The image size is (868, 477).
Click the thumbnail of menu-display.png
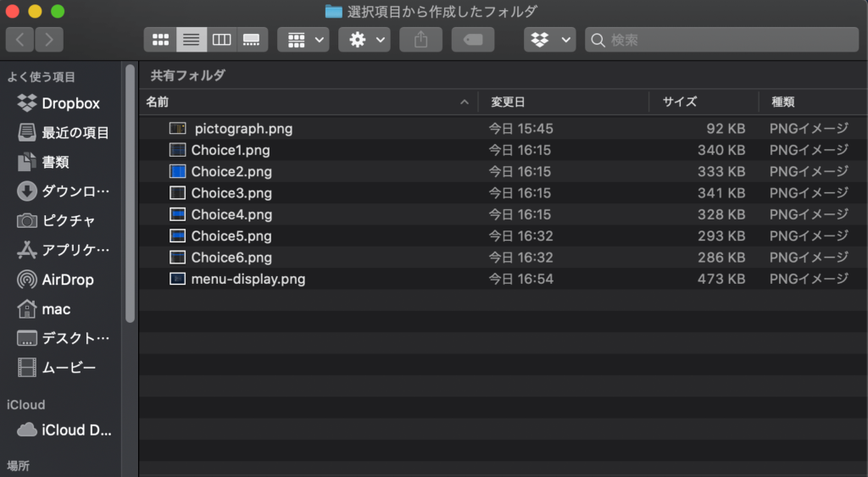point(177,279)
